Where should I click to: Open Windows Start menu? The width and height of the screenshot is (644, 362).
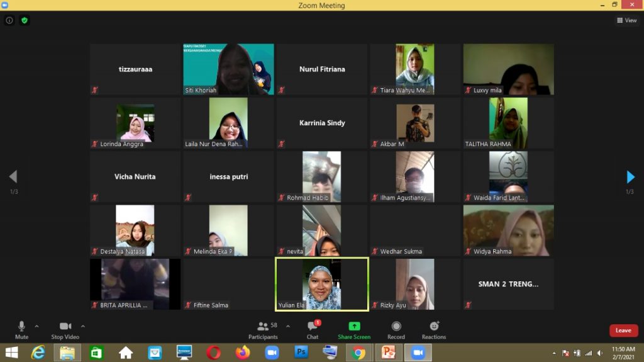(x=11, y=353)
